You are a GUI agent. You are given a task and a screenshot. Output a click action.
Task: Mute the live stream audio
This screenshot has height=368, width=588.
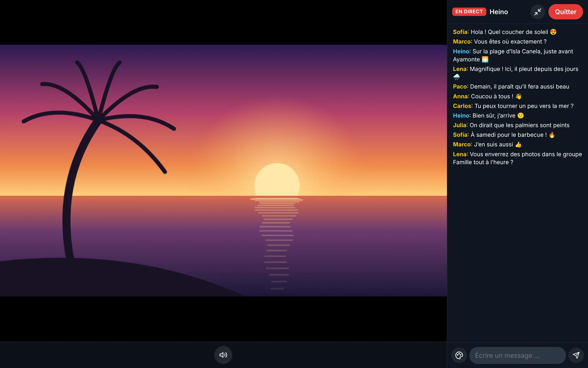[x=223, y=355]
